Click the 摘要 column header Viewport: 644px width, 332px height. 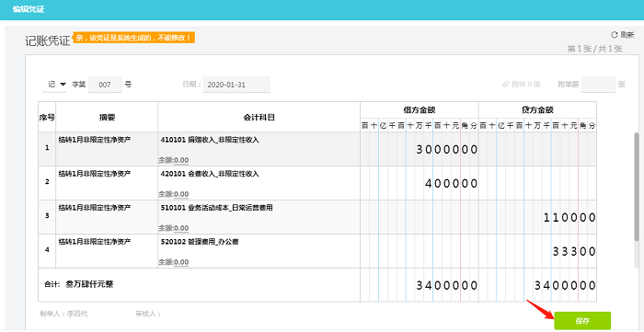coord(107,118)
